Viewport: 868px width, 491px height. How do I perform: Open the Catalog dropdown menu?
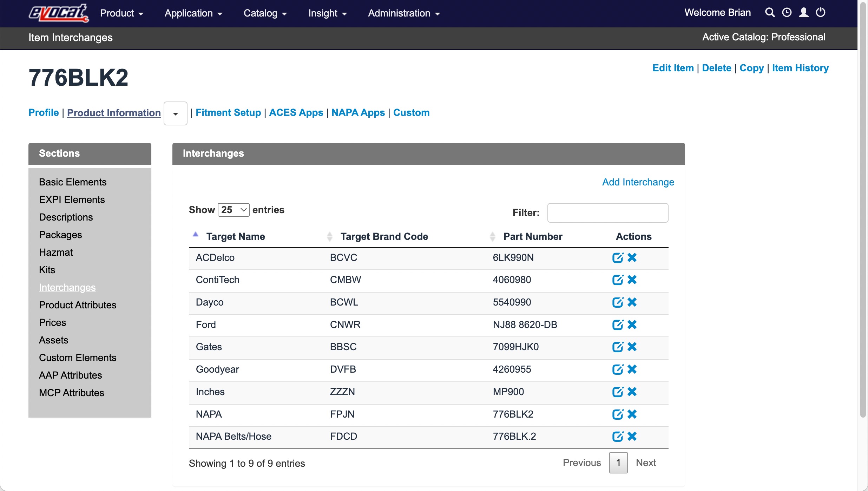coord(265,13)
